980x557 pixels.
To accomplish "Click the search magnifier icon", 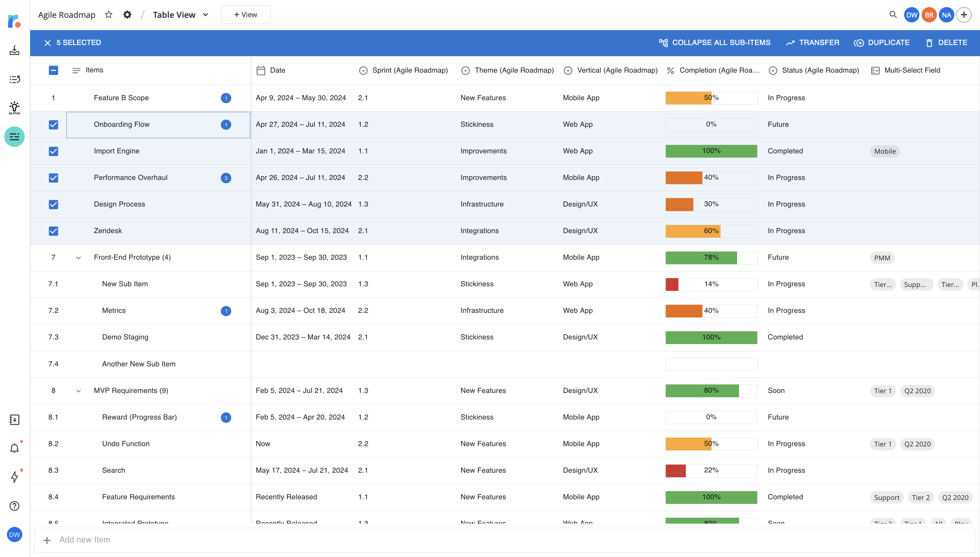I will [x=893, y=15].
